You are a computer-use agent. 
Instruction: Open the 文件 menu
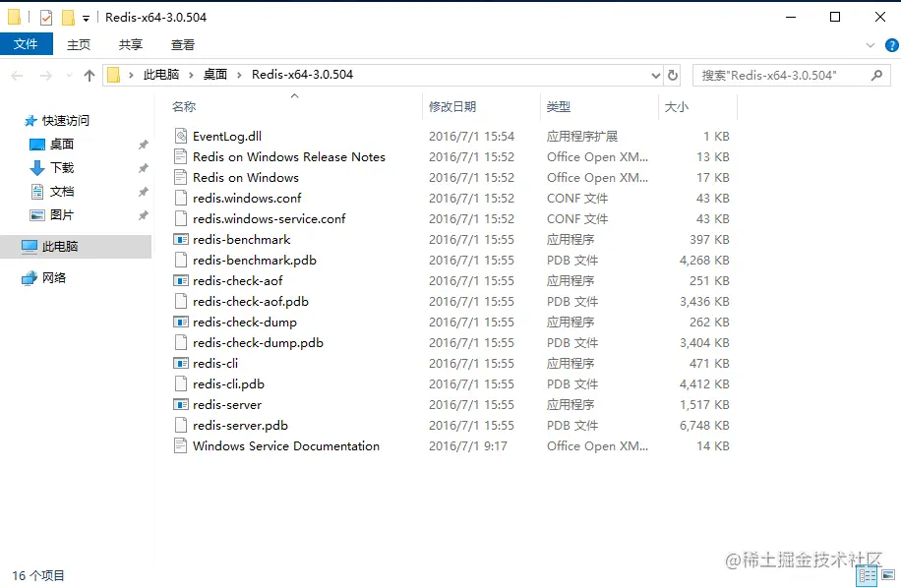(27, 44)
